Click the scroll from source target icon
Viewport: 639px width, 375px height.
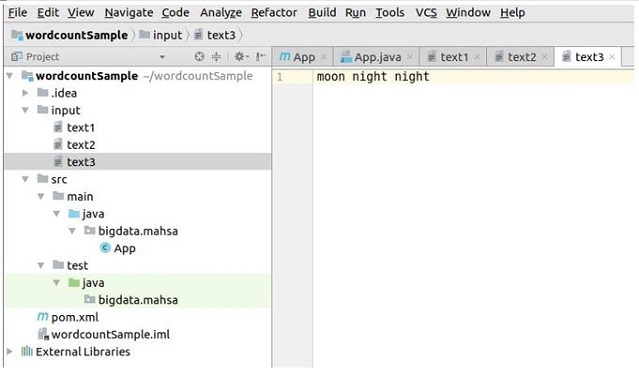click(x=199, y=57)
